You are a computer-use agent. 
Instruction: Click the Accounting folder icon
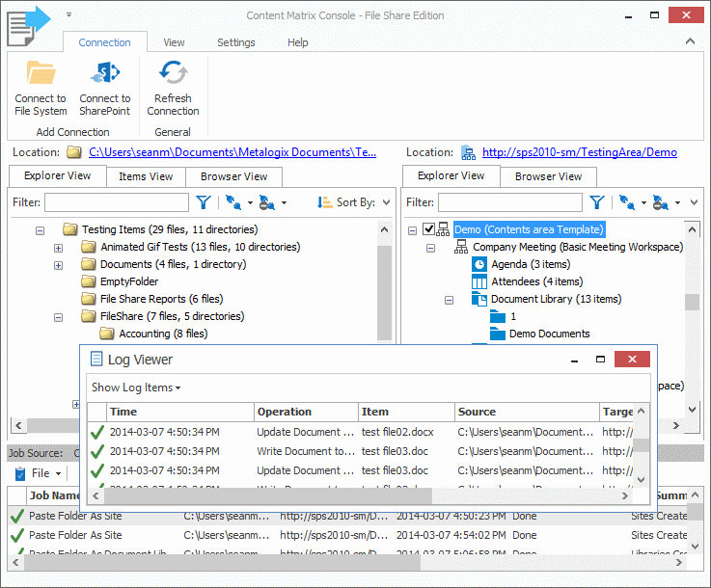tap(107, 334)
